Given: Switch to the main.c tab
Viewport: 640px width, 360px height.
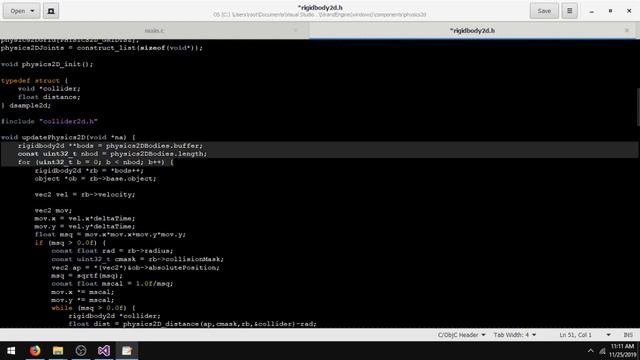Looking at the screenshot, I should click(x=154, y=31).
